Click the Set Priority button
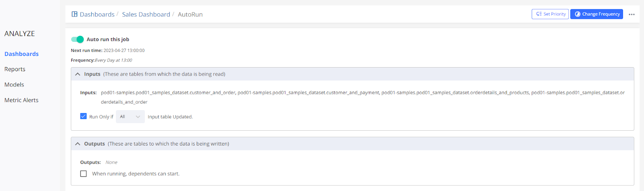644x191 pixels. coord(550,14)
